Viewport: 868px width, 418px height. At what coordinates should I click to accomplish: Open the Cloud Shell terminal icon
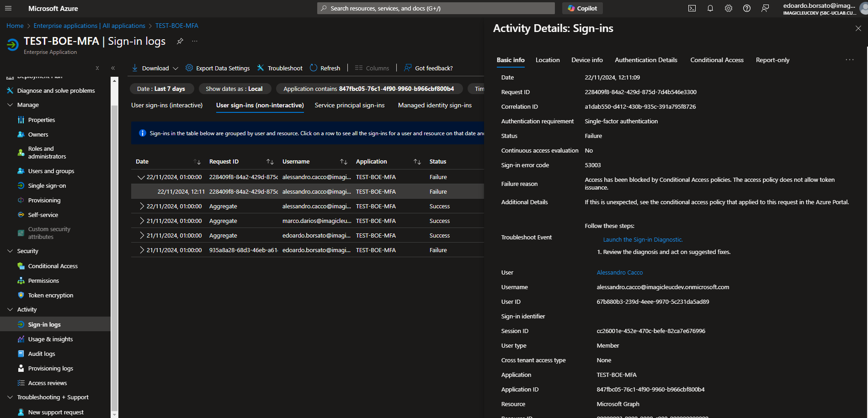[692, 8]
